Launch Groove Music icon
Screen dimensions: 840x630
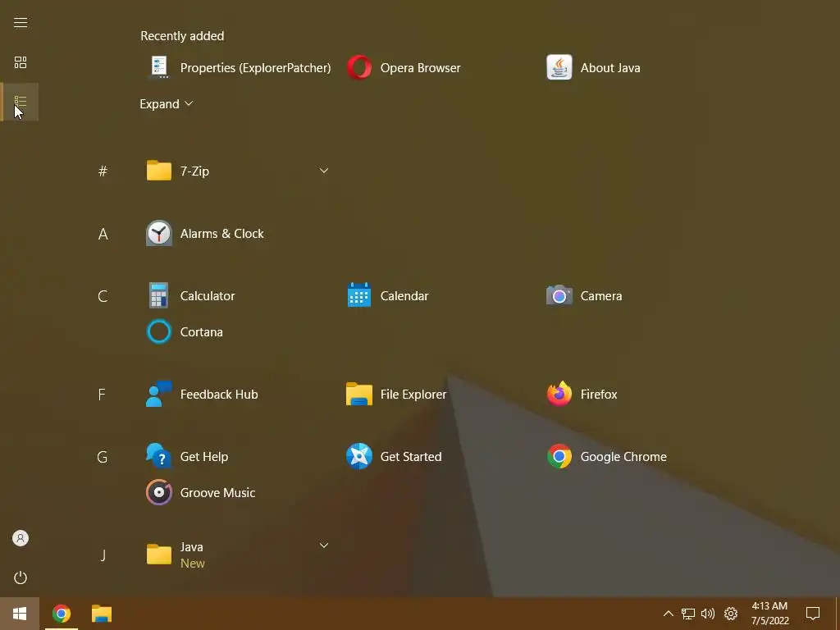pyautogui.click(x=159, y=492)
